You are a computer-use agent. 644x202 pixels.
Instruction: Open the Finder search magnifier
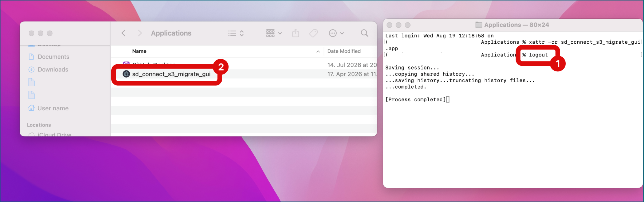364,33
